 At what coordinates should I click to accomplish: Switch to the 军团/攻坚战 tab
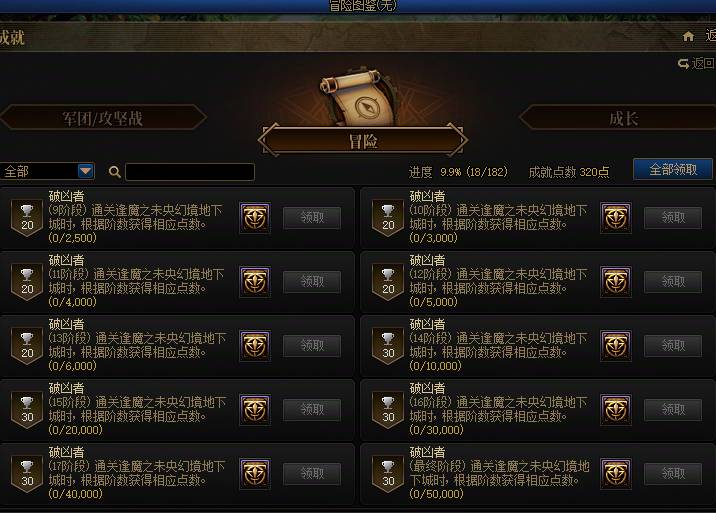[x=103, y=118]
